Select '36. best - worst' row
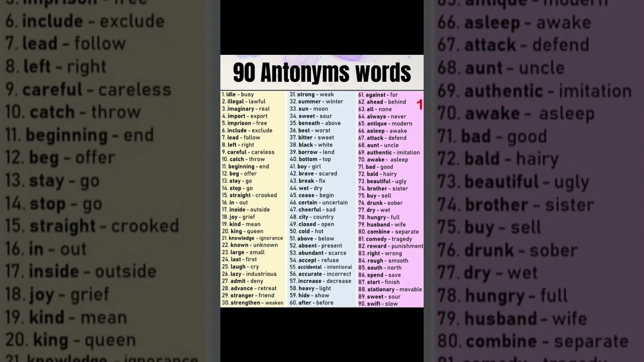 click(310, 130)
